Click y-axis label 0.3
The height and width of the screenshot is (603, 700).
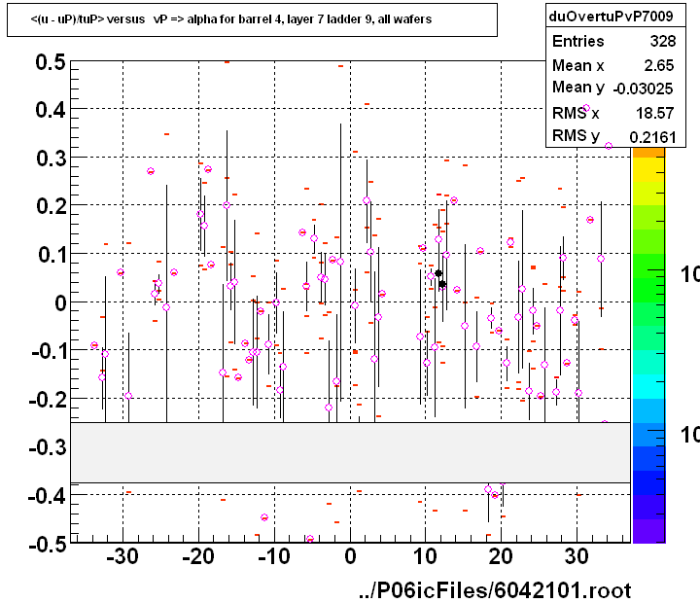51,159
